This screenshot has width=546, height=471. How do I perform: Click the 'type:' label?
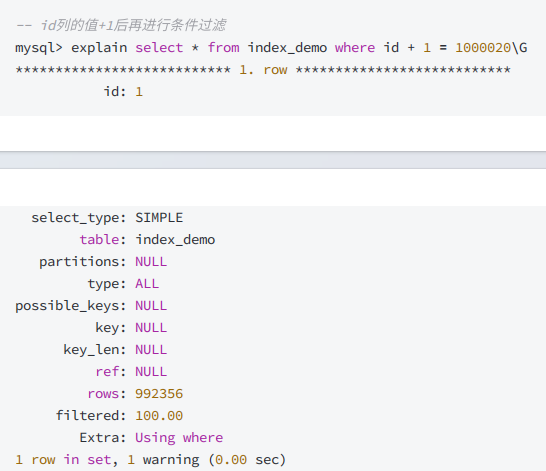click(107, 284)
